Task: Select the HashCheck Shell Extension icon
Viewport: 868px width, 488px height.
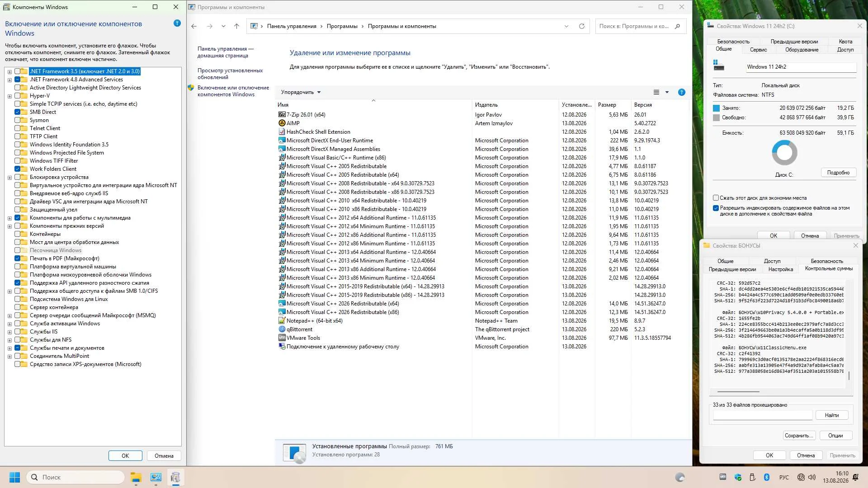Action: coord(282,132)
